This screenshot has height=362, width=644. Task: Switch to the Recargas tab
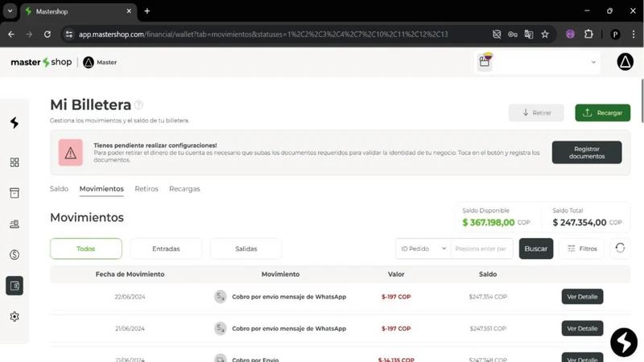click(x=184, y=189)
